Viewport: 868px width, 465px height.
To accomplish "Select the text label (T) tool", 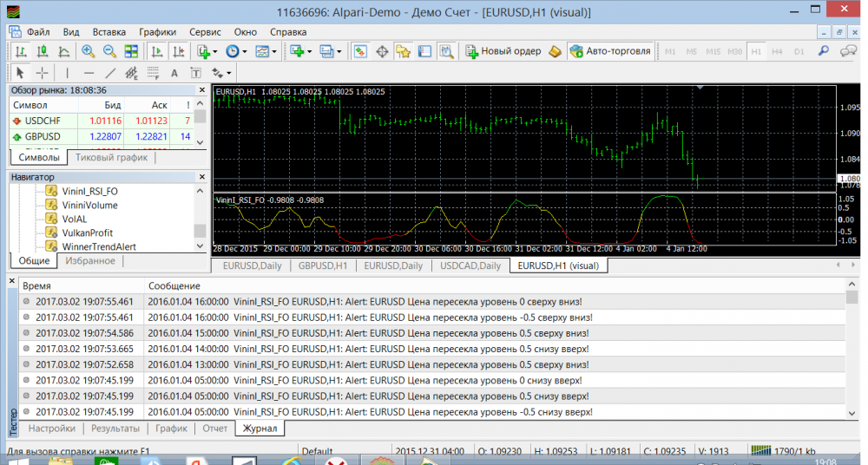I will click(195, 73).
